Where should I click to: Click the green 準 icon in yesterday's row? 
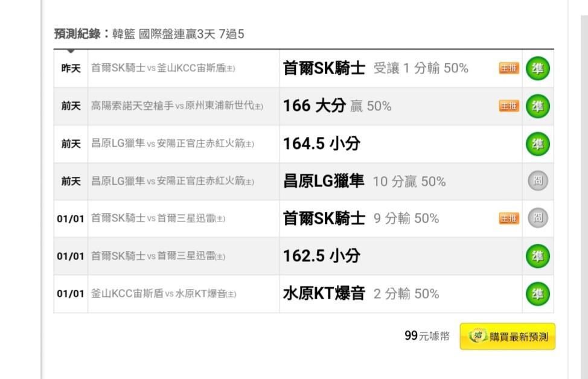538,68
